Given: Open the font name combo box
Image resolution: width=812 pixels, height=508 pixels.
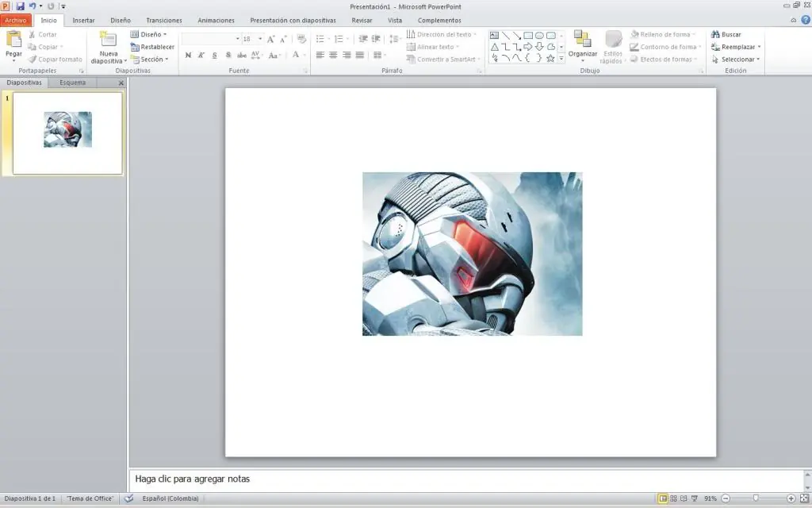Looking at the screenshot, I should (x=211, y=39).
